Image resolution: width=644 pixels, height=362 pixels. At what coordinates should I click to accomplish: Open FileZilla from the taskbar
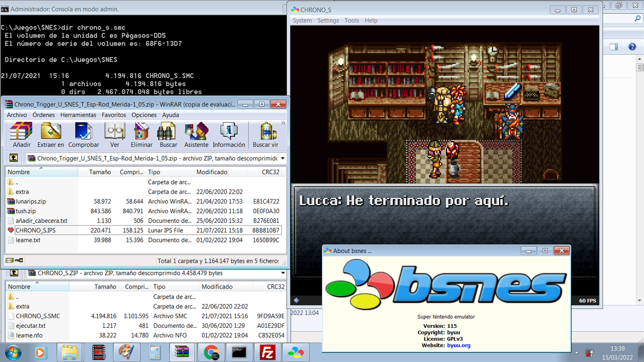point(267,352)
